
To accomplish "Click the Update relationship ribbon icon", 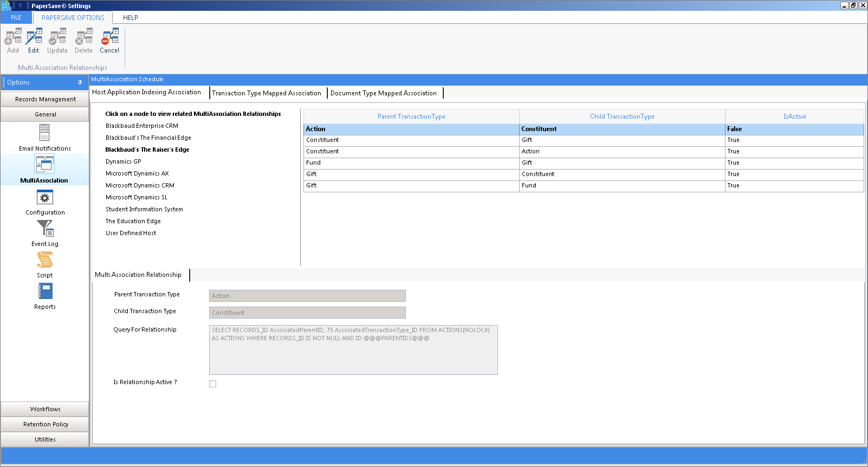I will click(x=57, y=41).
